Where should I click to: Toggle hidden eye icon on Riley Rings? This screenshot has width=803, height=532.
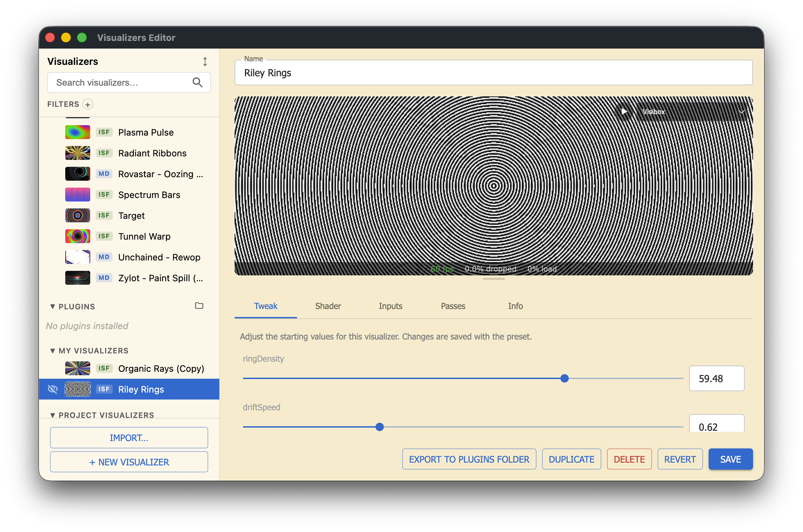[x=53, y=389]
